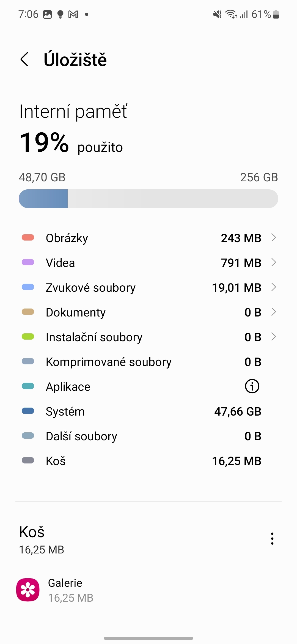The image size is (297, 644).
Task: Tap the battery icon in status bar
Action: (x=276, y=14)
